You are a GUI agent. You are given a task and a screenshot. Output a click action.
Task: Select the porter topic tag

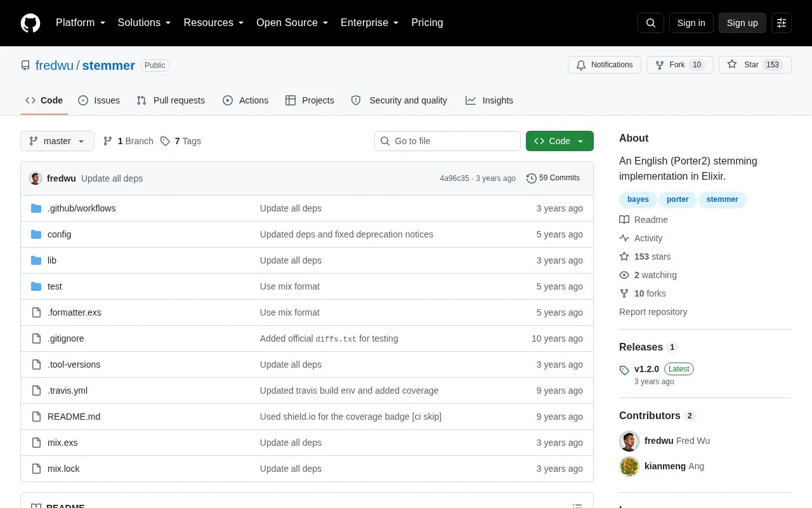pyautogui.click(x=678, y=199)
